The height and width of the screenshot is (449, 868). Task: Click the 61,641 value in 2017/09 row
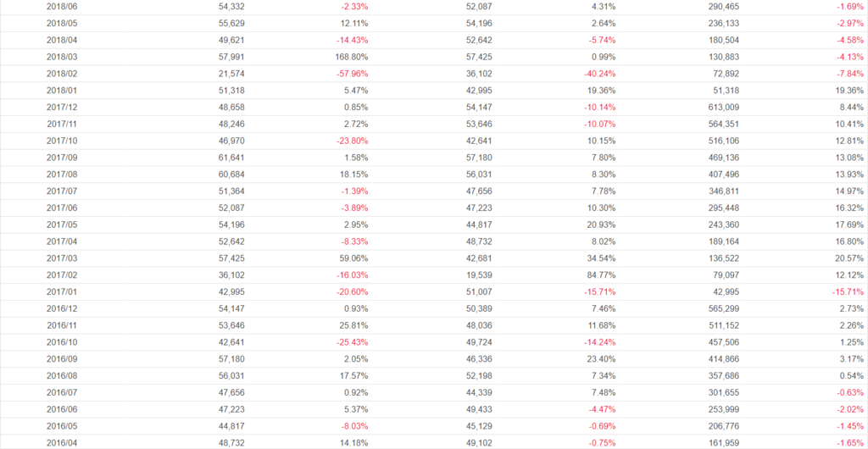tap(231, 158)
